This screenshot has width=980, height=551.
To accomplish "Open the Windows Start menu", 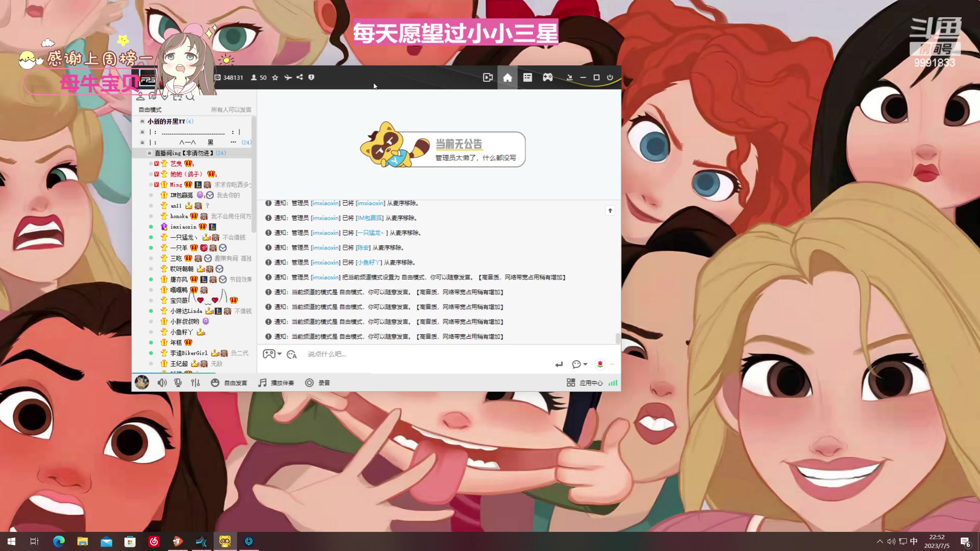I will point(11,541).
